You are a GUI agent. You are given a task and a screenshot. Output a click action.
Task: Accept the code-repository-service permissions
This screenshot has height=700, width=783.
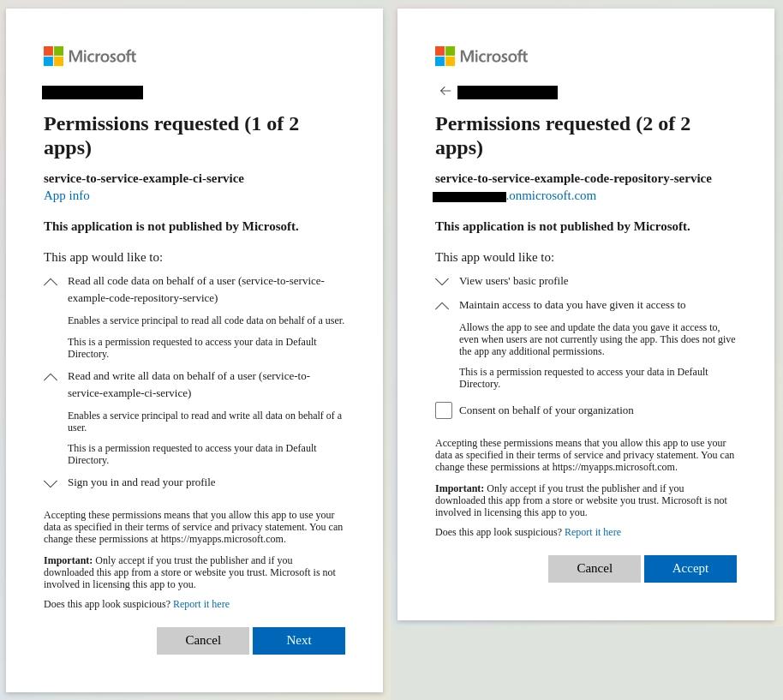(690, 569)
